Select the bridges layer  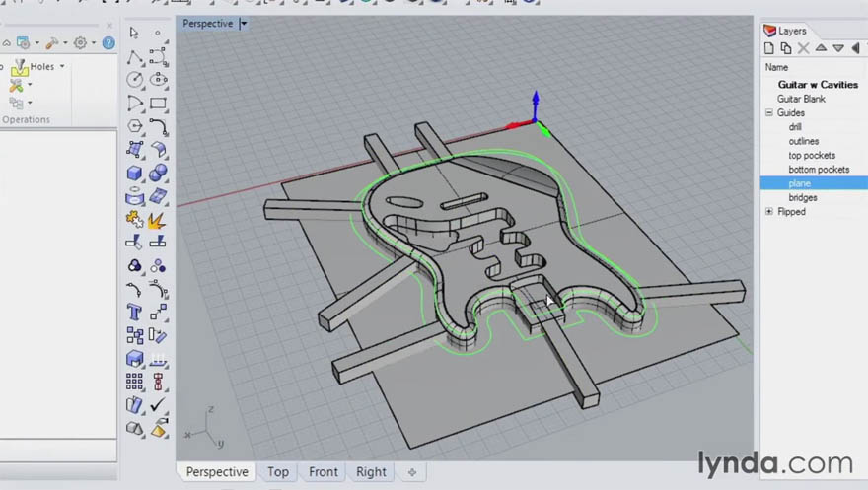803,198
